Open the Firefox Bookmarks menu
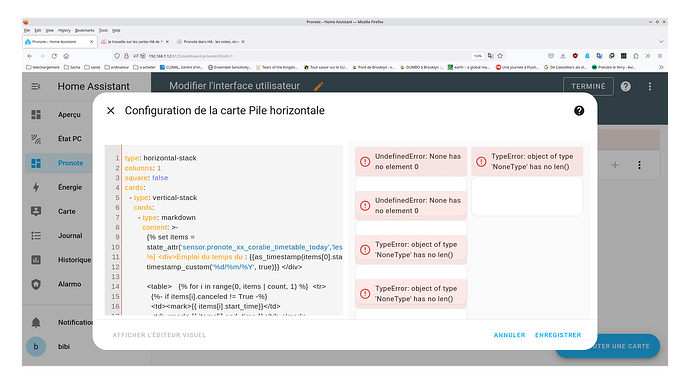 point(84,30)
